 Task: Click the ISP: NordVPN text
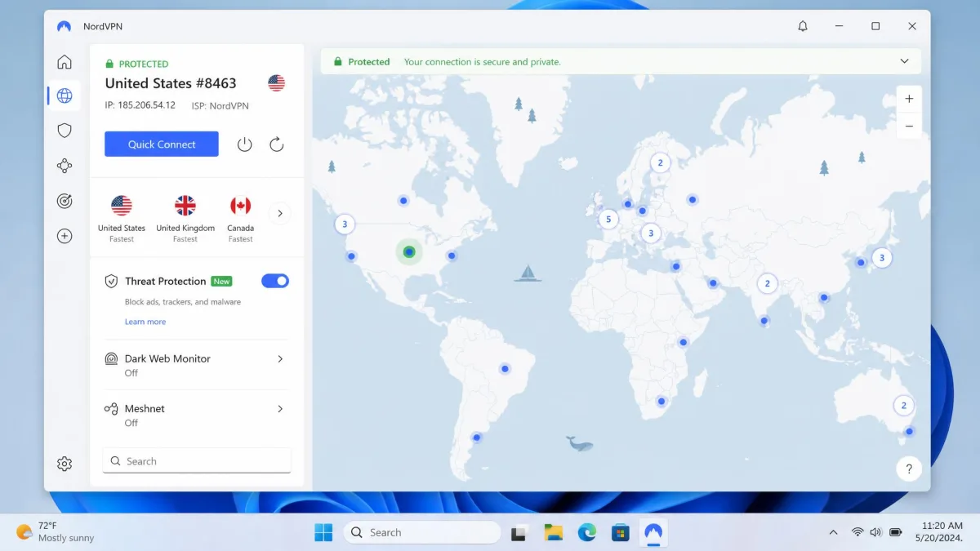click(x=220, y=105)
